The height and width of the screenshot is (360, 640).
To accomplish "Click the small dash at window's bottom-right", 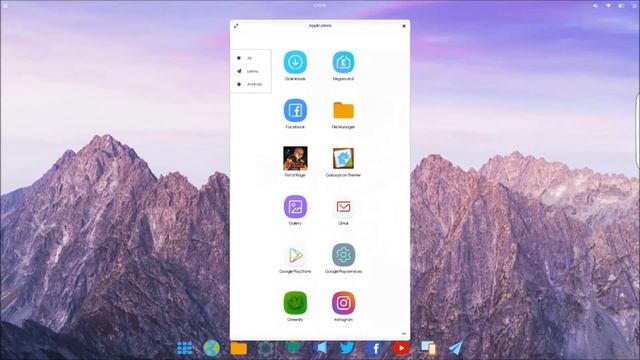I will click(x=404, y=334).
